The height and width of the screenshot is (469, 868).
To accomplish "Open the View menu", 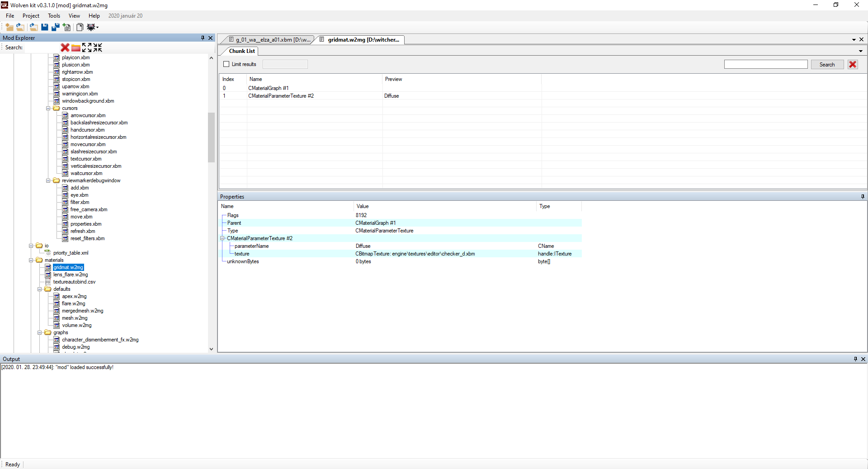I will [74, 16].
